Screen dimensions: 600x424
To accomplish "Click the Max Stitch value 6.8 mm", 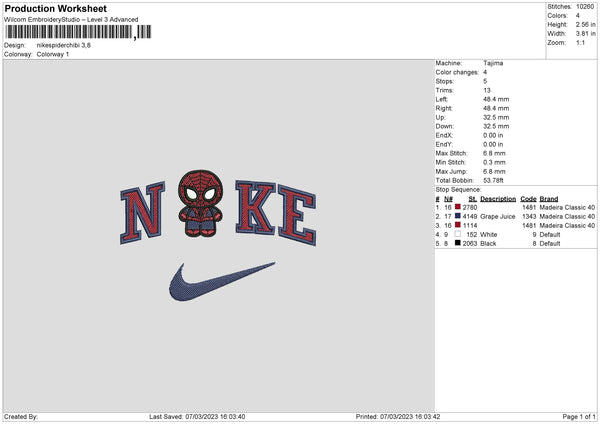I will 494,153.
